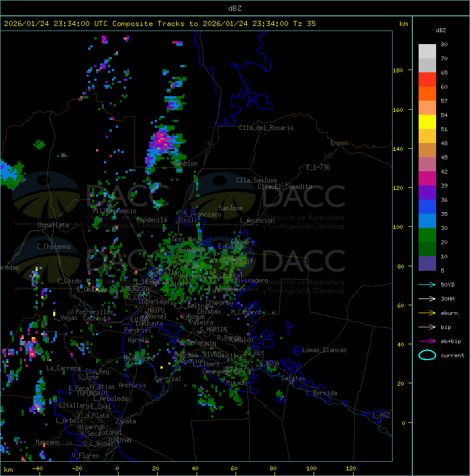470x476 pixels.
Task: Select the 'eb+bip' legend label
Action: 451,341
